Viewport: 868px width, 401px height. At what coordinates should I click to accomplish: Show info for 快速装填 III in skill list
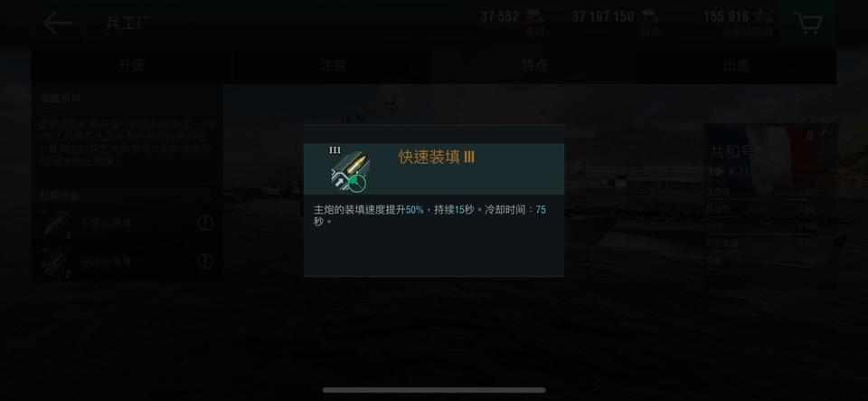tap(205, 262)
